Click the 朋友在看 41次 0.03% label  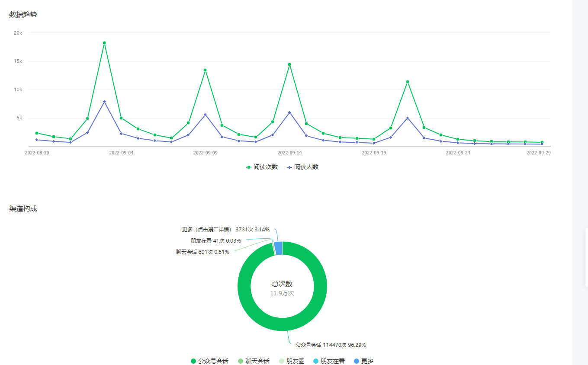click(x=216, y=241)
